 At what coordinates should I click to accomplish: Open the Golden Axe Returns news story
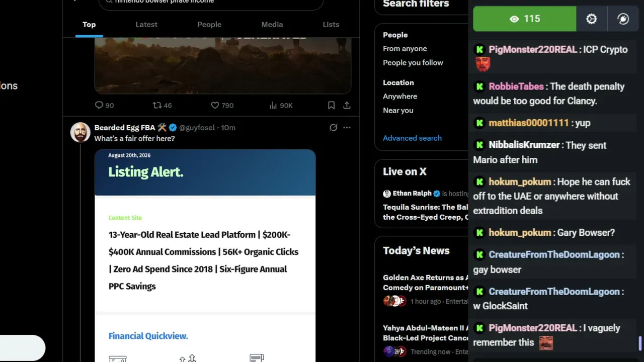[426, 283]
